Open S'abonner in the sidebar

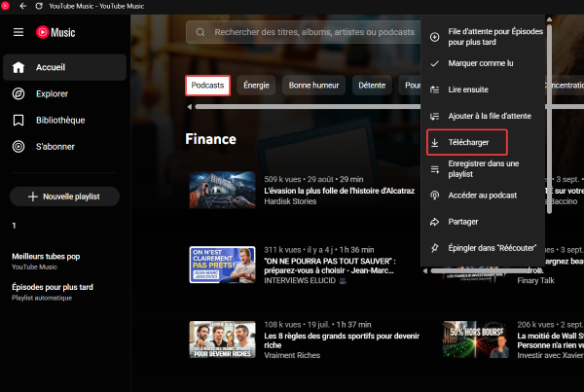tap(65, 147)
